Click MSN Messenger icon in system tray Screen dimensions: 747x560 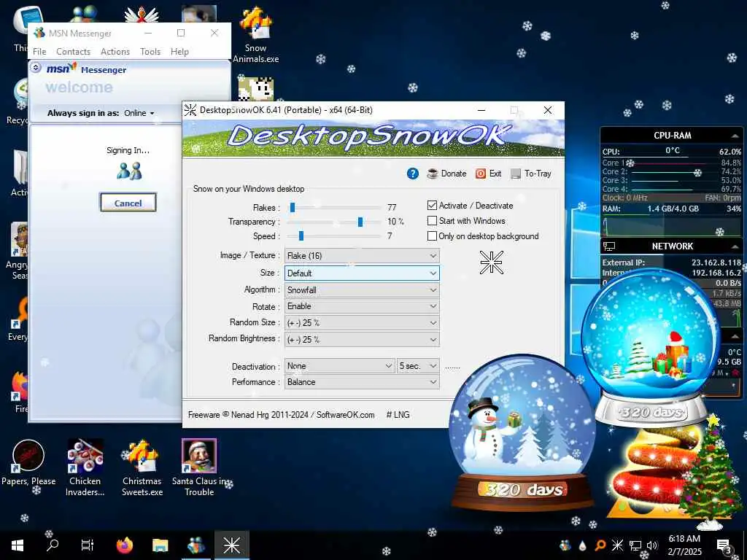point(565,545)
